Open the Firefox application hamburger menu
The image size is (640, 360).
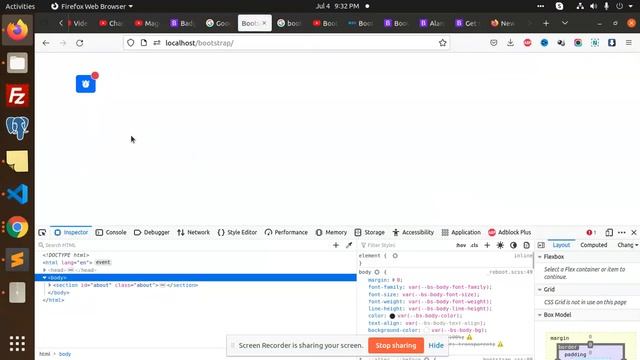coord(629,43)
